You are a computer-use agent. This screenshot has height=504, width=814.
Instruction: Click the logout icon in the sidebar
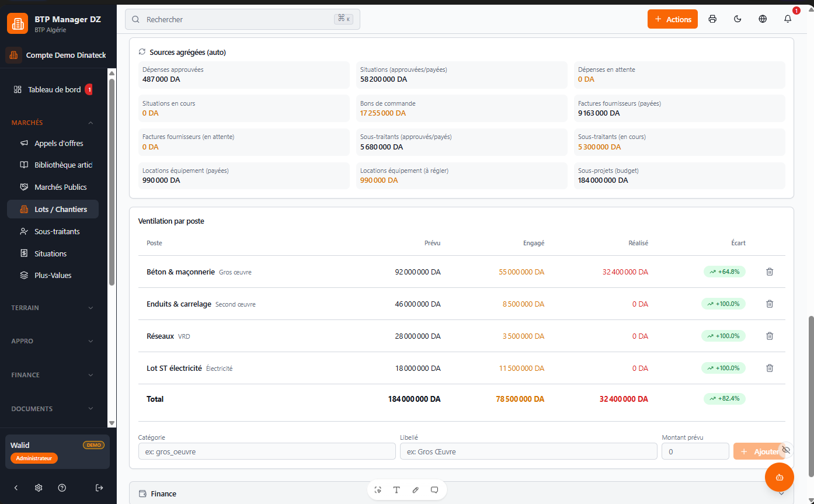click(x=99, y=488)
